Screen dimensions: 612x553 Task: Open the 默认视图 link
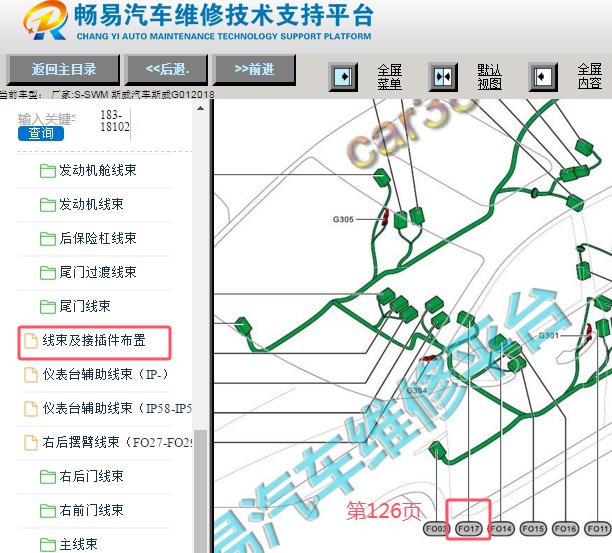tap(489, 77)
